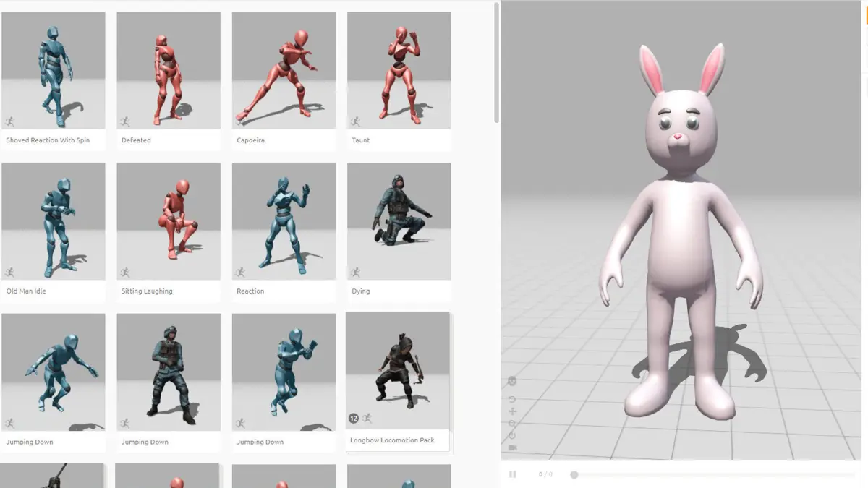
Task: Open the Longbow Locomotion Pack thumbnail
Action: 398,370
